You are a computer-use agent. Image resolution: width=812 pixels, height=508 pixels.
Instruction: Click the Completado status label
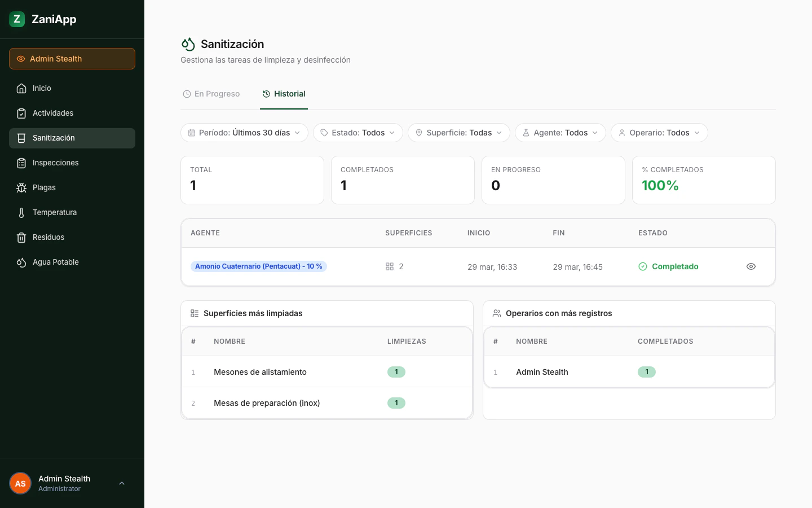pos(675,266)
